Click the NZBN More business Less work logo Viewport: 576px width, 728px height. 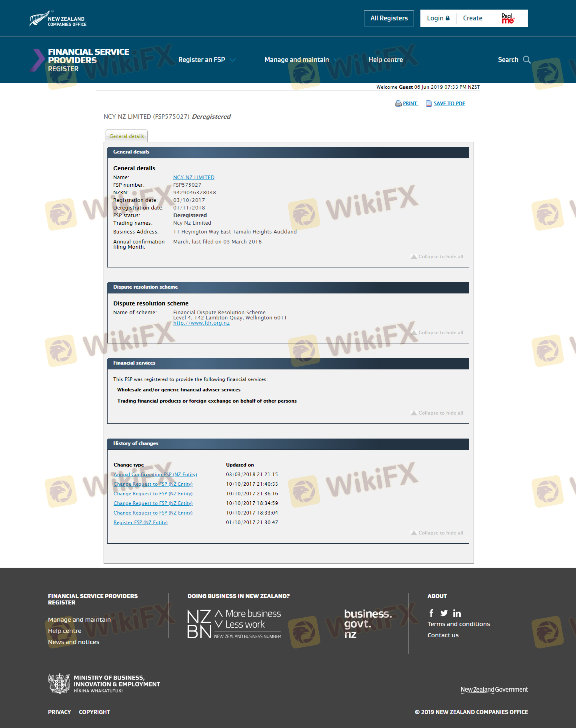(234, 624)
